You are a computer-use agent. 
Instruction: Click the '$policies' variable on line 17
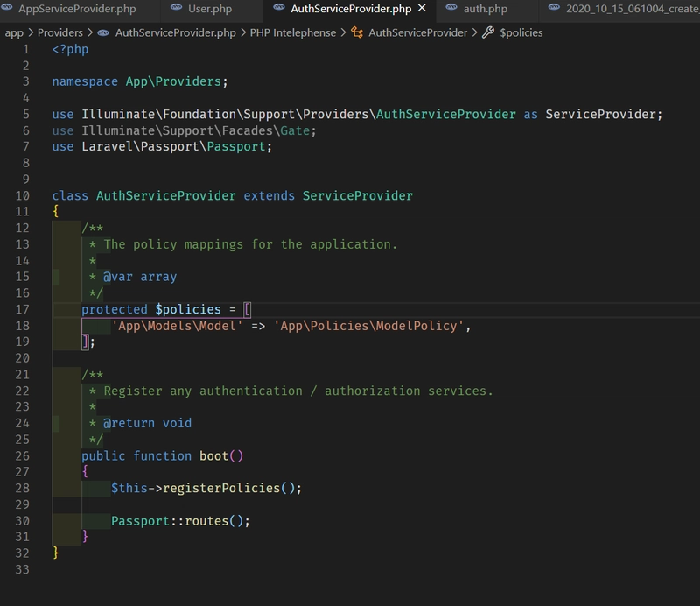(x=188, y=309)
